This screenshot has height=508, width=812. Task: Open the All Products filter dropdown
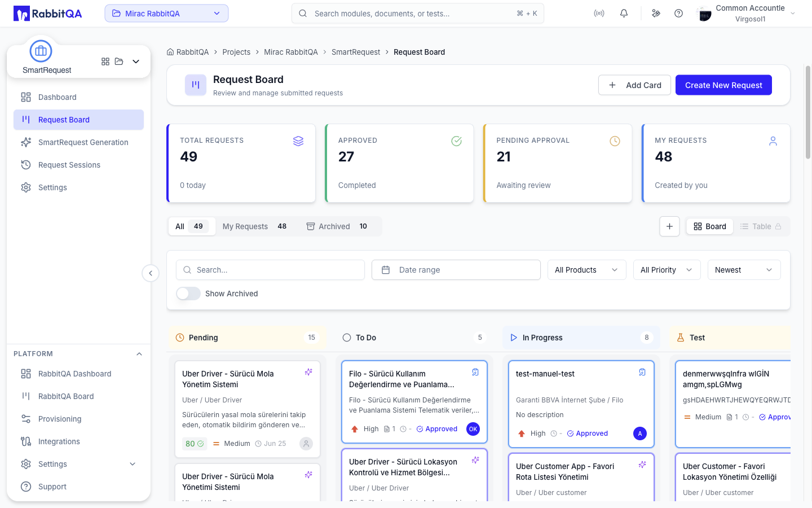pyautogui.click(x=587, y=270)
